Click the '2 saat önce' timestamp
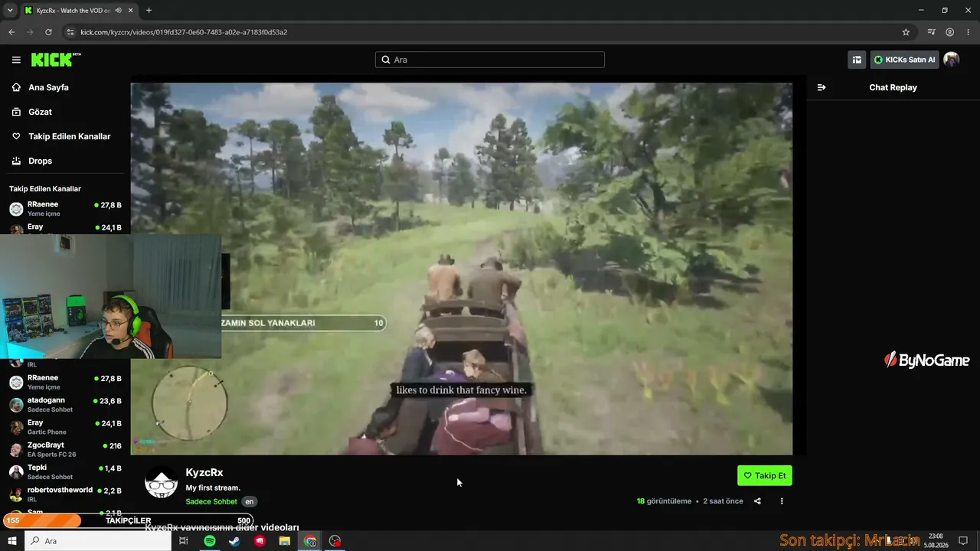Image resolution: width=980 pixels, height=551 pixels. tap(723, 501)
